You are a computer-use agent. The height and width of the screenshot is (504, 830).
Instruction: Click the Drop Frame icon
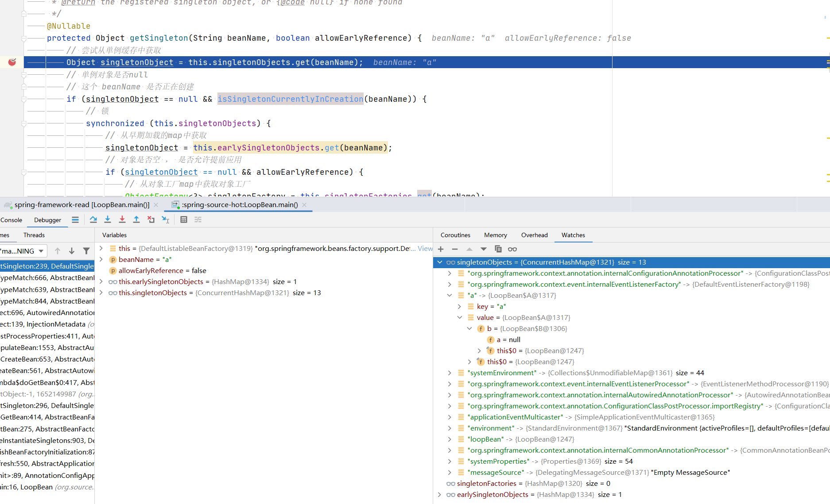coord(151,219)
